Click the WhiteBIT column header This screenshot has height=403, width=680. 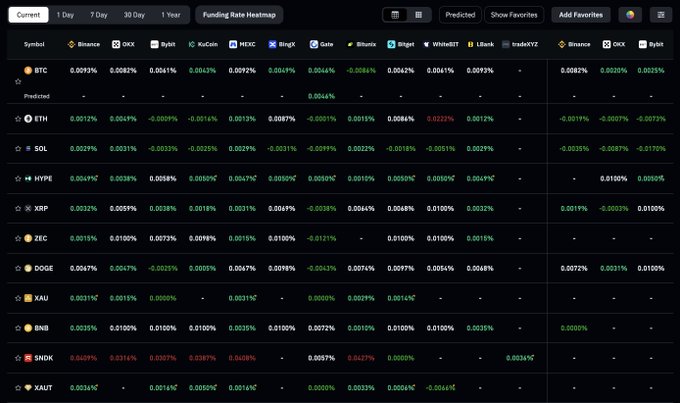441,44
